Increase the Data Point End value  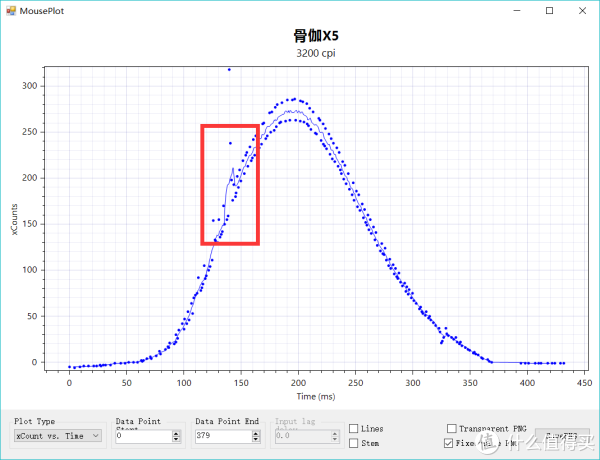pyautogui.click(x=256, y=433)
